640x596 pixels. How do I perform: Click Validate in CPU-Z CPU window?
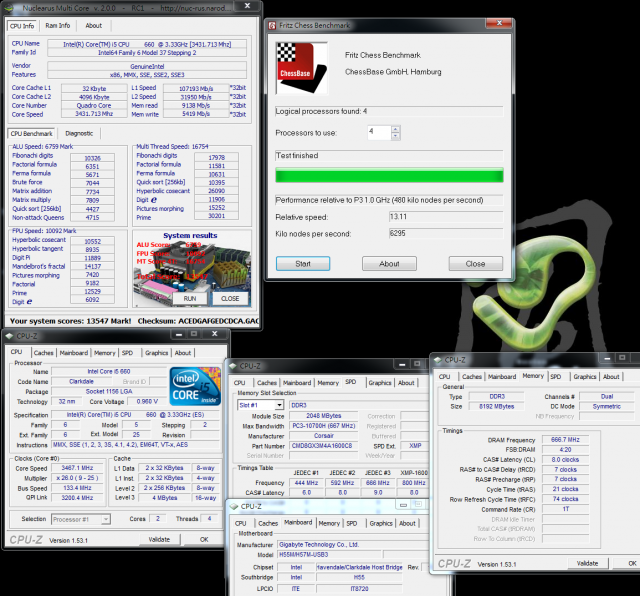click(159, 540)
